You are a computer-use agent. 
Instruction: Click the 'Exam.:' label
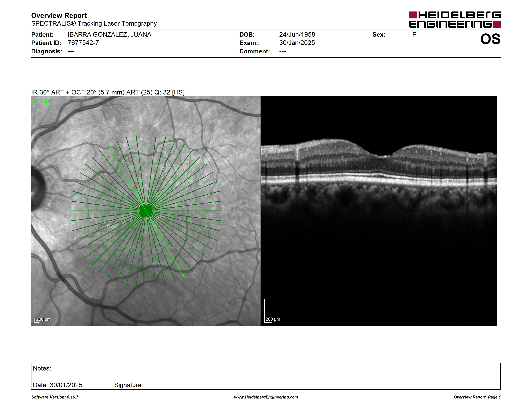(x=249, y=43)
